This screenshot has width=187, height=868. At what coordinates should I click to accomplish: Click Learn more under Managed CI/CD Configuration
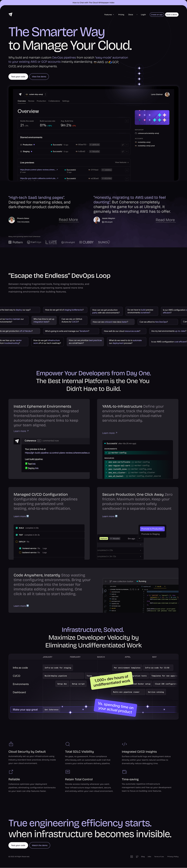click(x=21, y=516)
